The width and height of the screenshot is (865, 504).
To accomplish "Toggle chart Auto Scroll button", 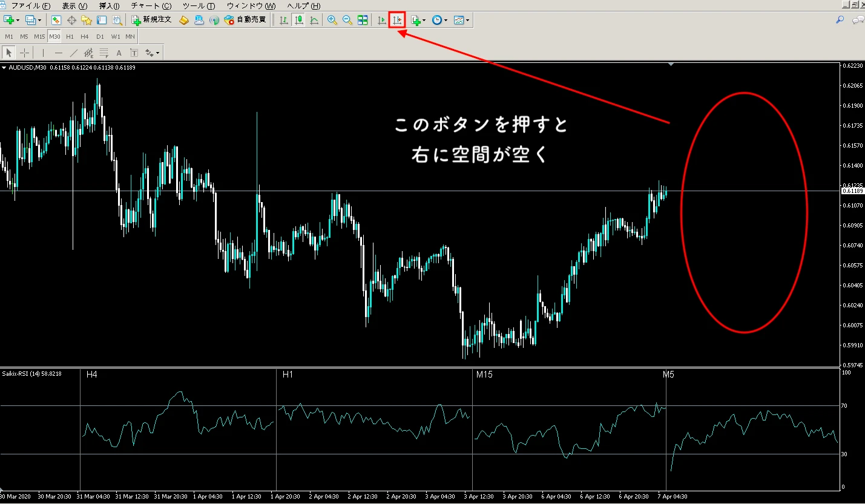I will coord(381,20).
